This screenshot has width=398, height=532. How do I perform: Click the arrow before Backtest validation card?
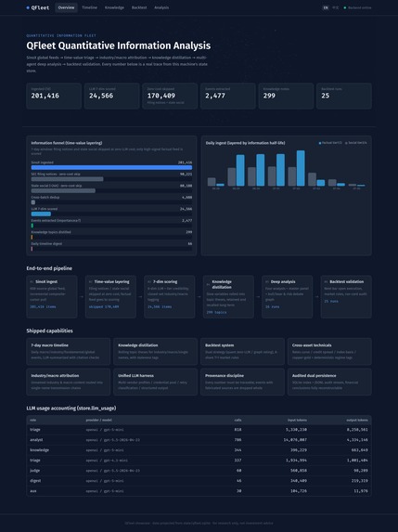[x=316, y=296]
